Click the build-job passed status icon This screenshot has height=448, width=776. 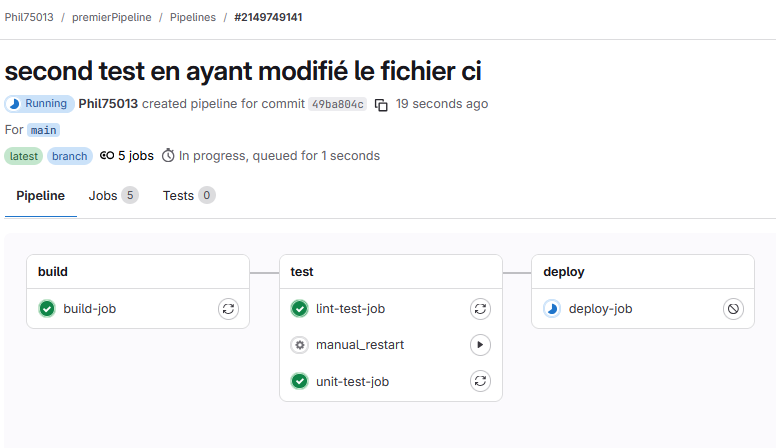tap(47, 309)
